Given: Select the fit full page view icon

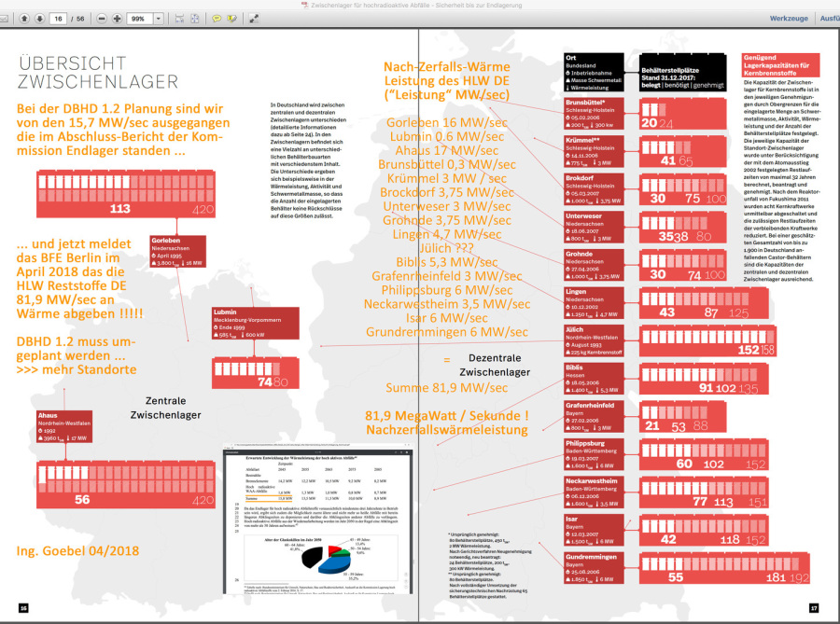Looking at the screenshot, I should 194,19.
